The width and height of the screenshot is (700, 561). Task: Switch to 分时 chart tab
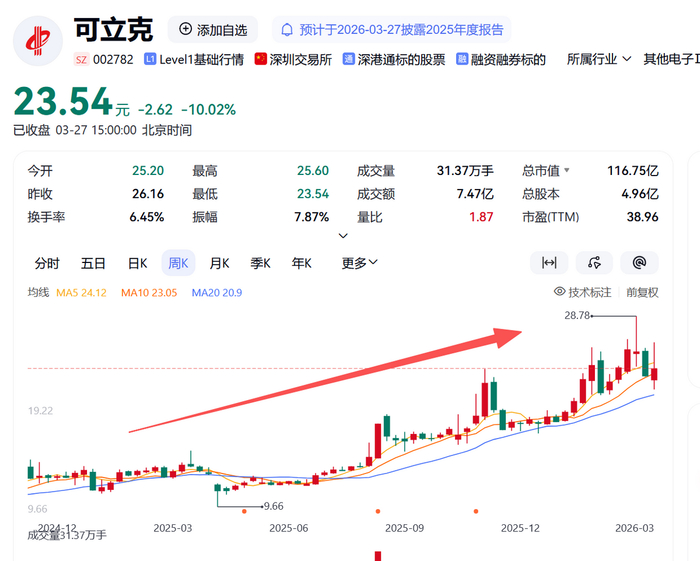[47, 263]
